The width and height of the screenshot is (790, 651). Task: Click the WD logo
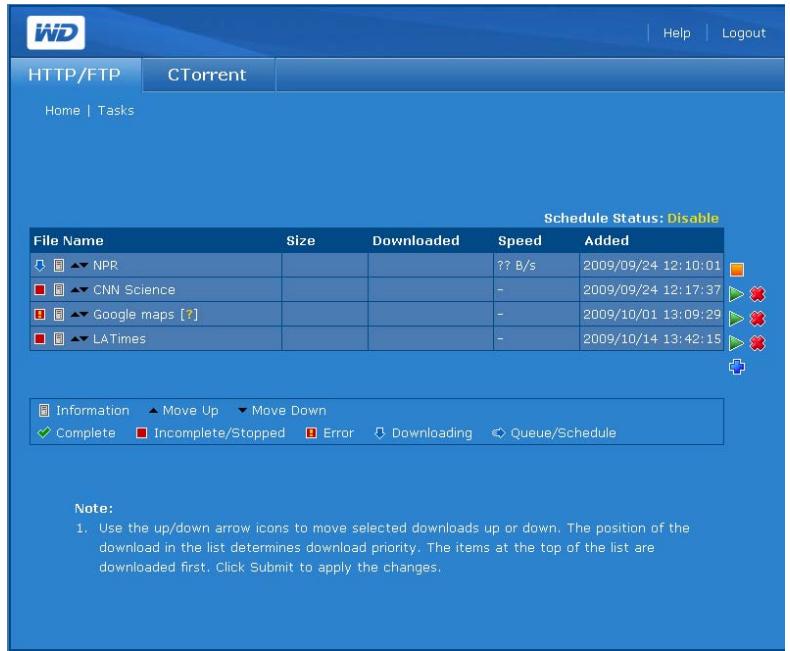(x=56, y=33)
